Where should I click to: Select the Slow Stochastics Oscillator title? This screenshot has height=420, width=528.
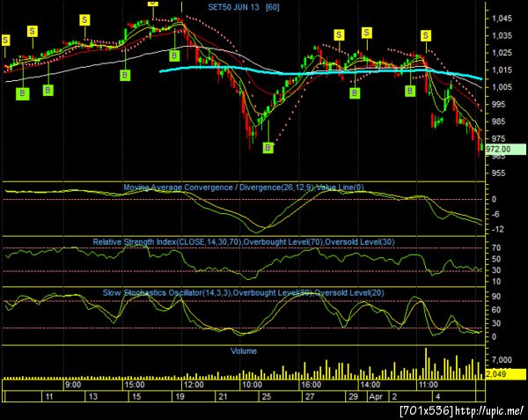click(244, 292)
